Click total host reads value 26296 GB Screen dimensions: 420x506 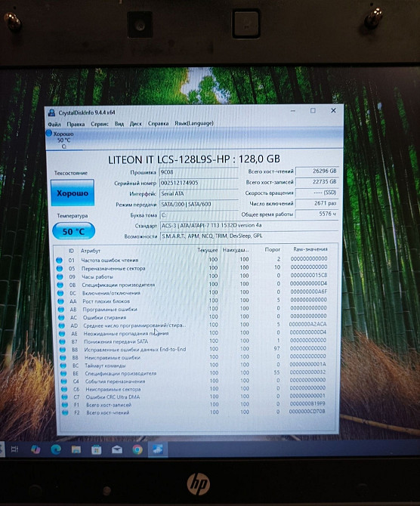tap(317, 171)
